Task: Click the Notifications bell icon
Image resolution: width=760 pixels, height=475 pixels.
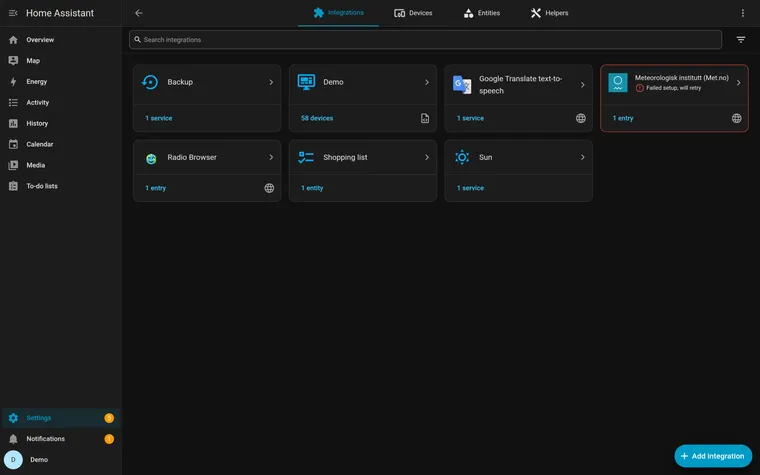Action: (13, 439)
